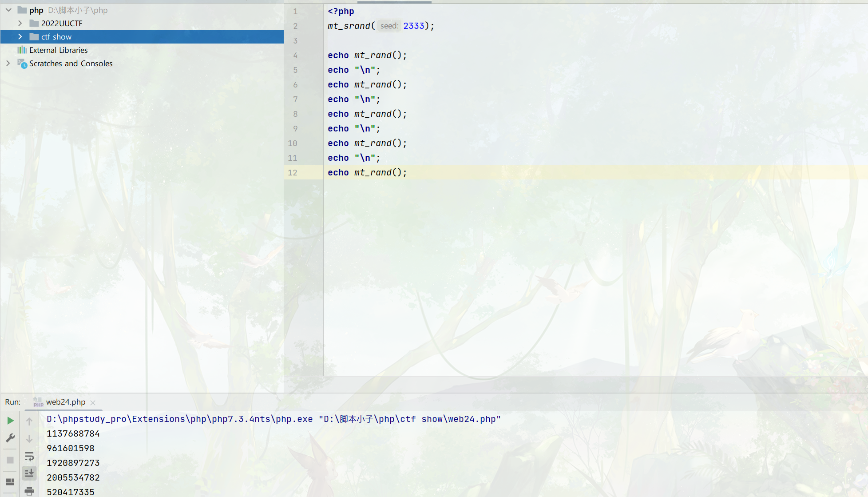
Task: Expand the ctf show folder
Action: [20, 36]
